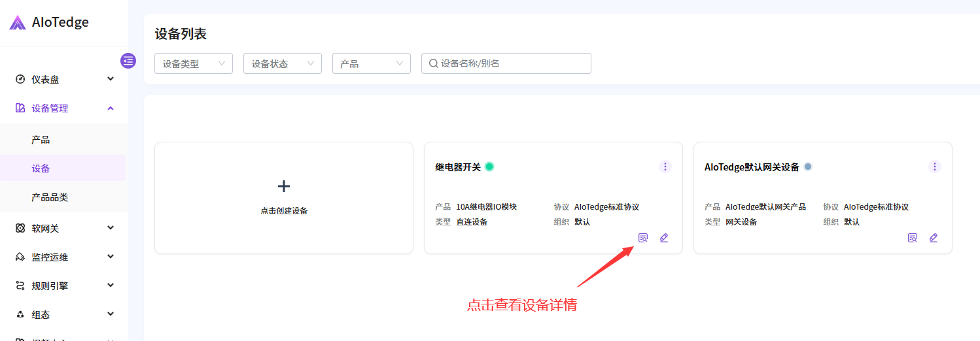
Task: Click edit pencil icon for 继电器开关
Action: coord(664,238)
